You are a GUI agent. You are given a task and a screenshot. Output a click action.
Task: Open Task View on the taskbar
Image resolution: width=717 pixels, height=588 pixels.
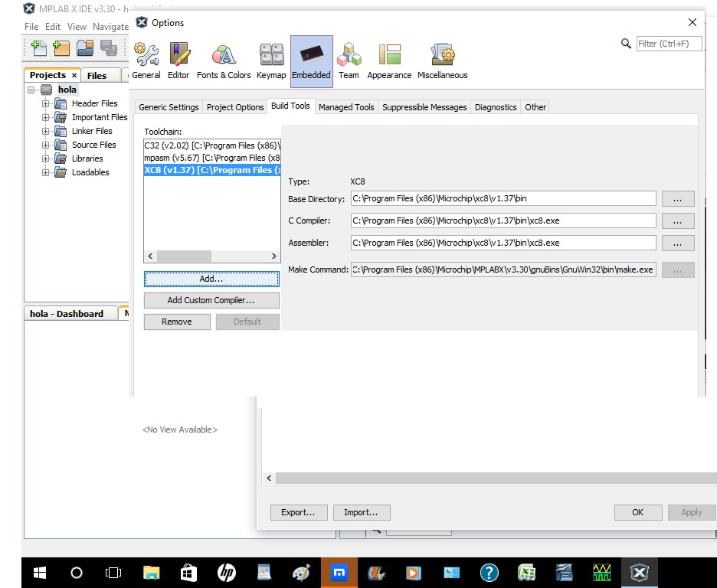[113, 573]
